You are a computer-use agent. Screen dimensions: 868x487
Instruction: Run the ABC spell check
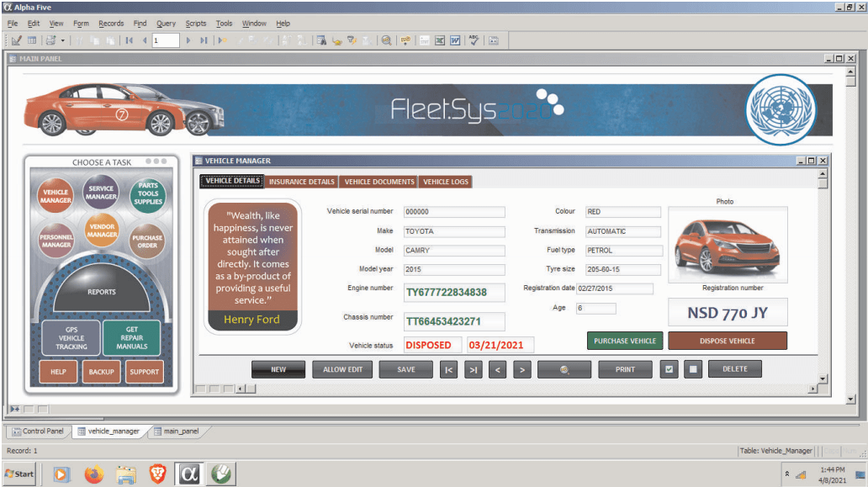pyautogui.click(x=473, y=40)
